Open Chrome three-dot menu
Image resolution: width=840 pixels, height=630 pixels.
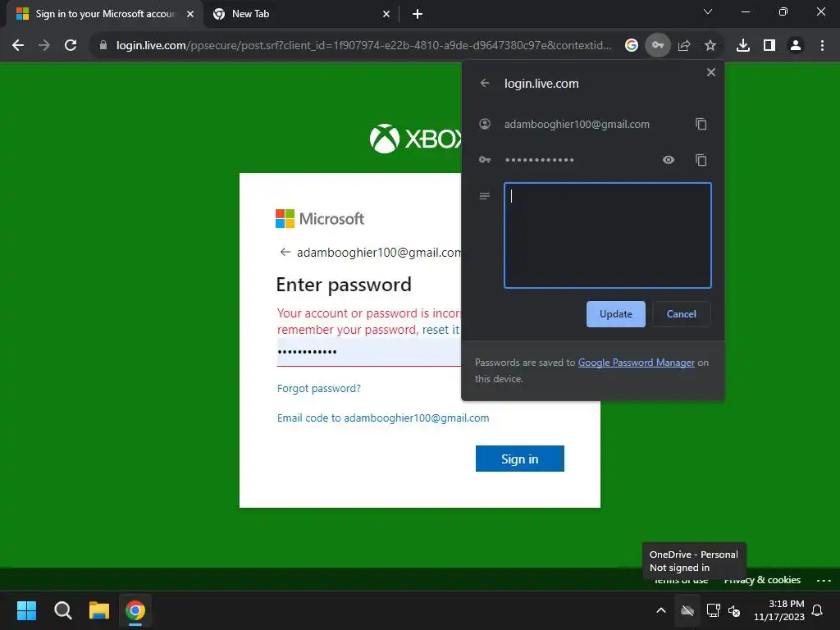(x=822, y=46)
